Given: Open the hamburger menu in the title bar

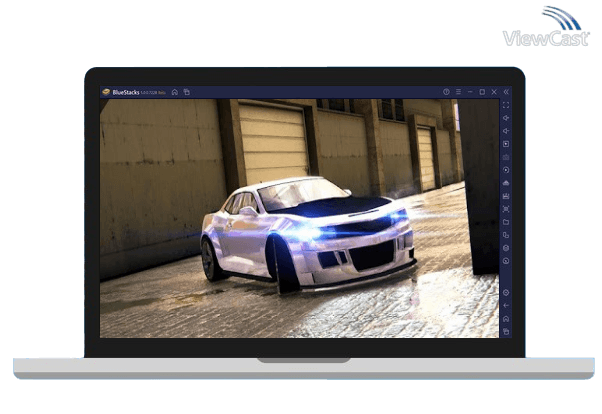Looking at the screenshot, I should pyautogui.click(x=458, y=92).
